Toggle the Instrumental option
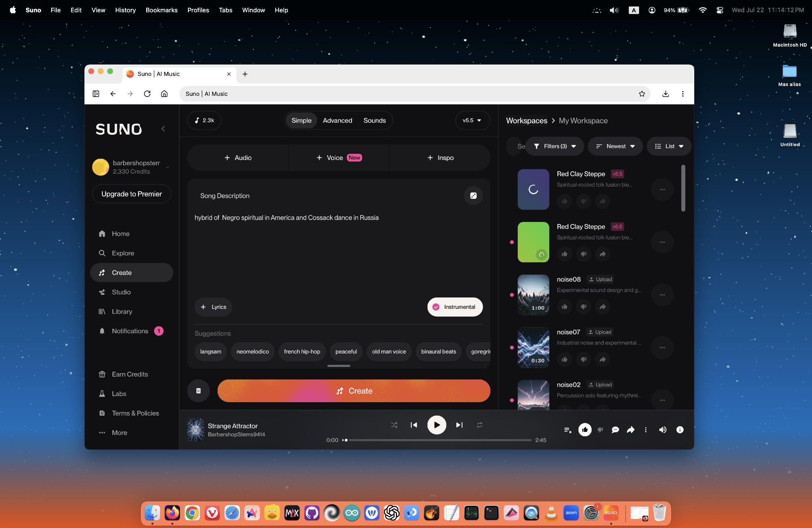 (455, 307)
